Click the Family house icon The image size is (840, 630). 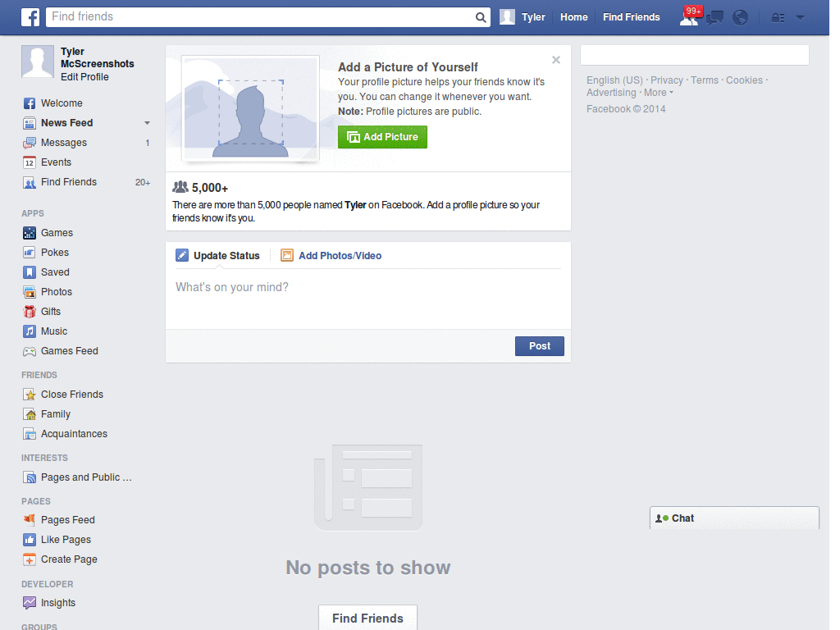[30, 414]
